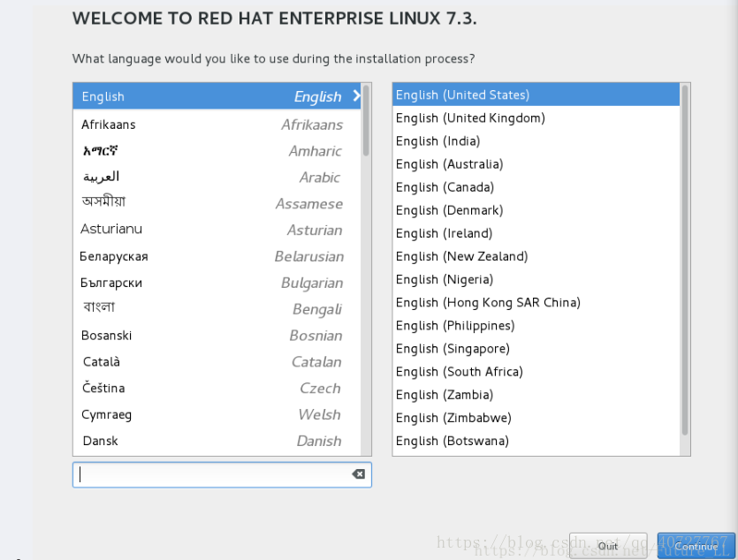Select Afrikaans language

(x=217, y=125)
